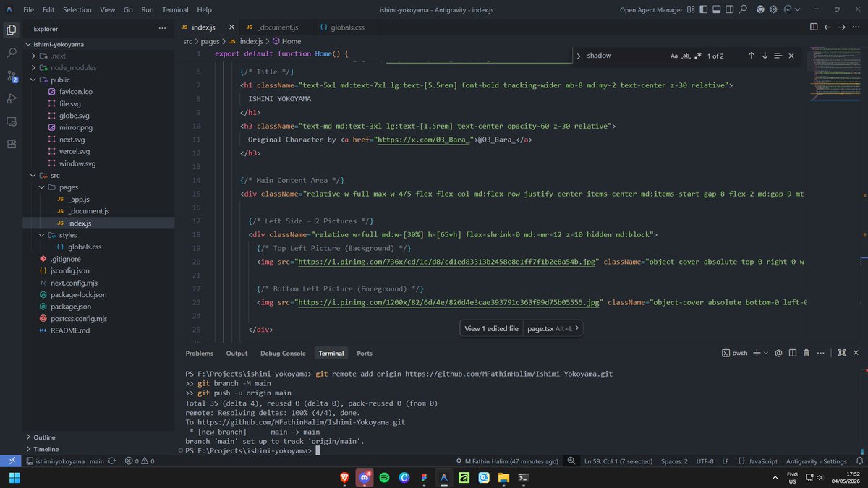Click Open Agent Manager button
The height and width of the screenshot is (488, 868).
pyautogui.click(x=650, y=10)
